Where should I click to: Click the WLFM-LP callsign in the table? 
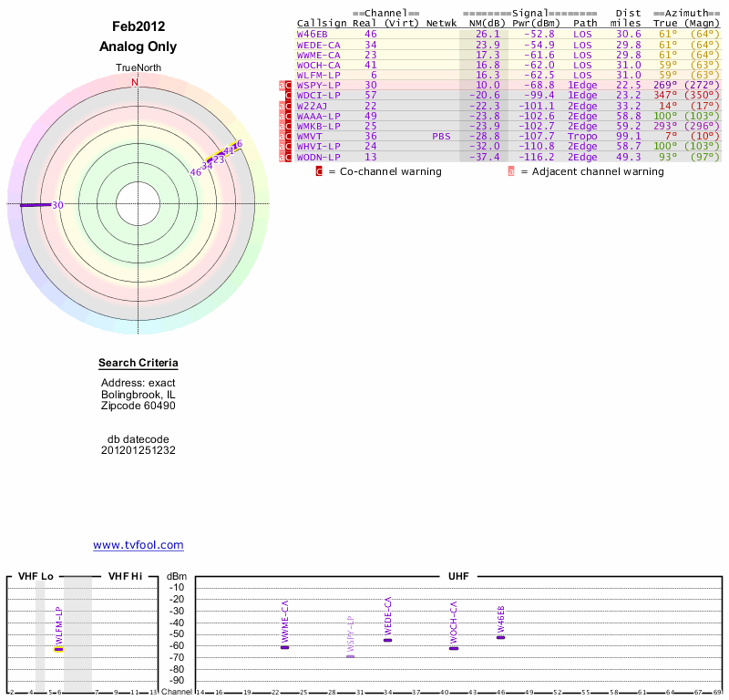pos(318,75)
